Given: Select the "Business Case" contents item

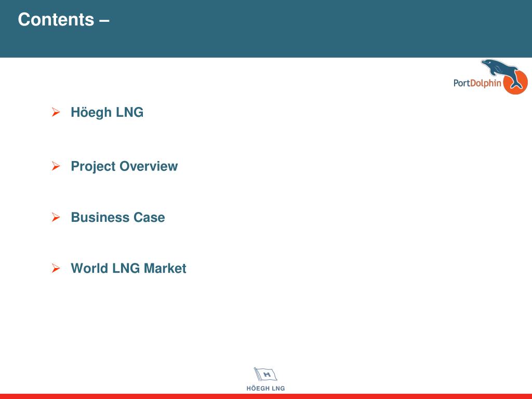Looking at the screenshot, I should tap(118, 217).
